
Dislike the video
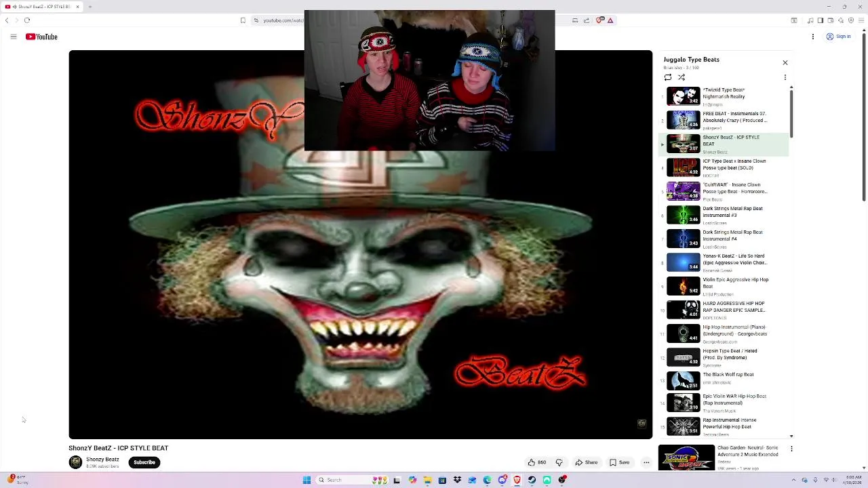click(x=559, y=462)
